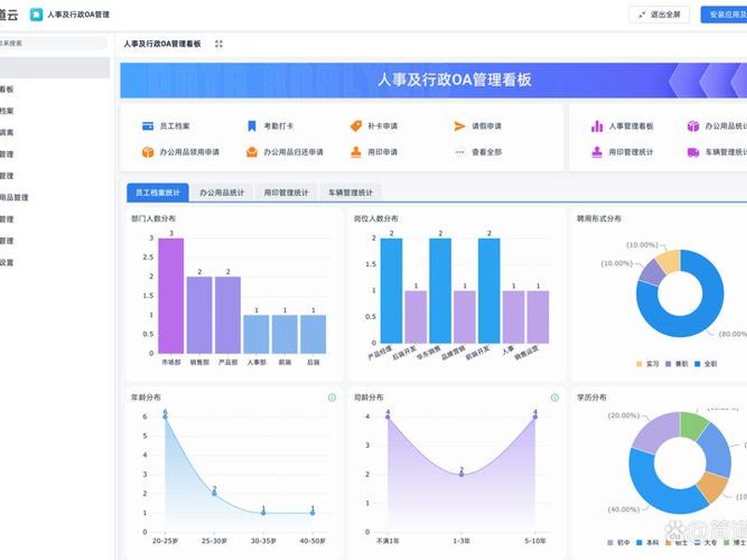The image size is (747, 560).
Task: Open the 车辆管理统计 tab
Action: click(350, 193)
